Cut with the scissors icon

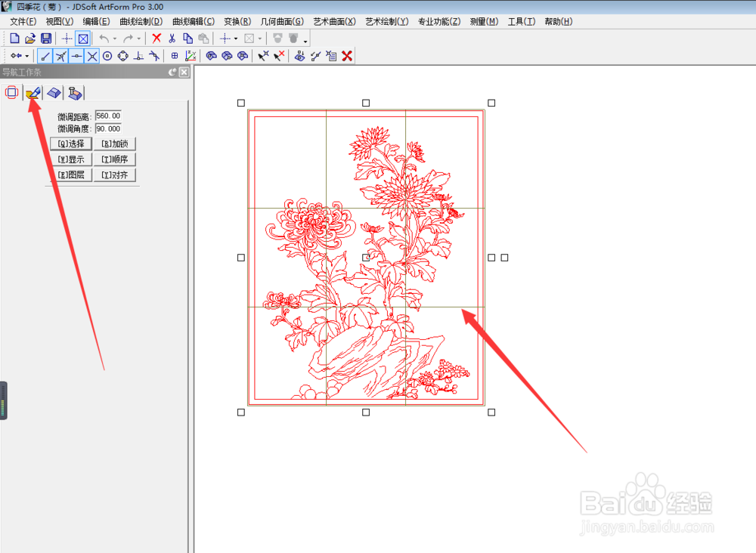(172, 39)
